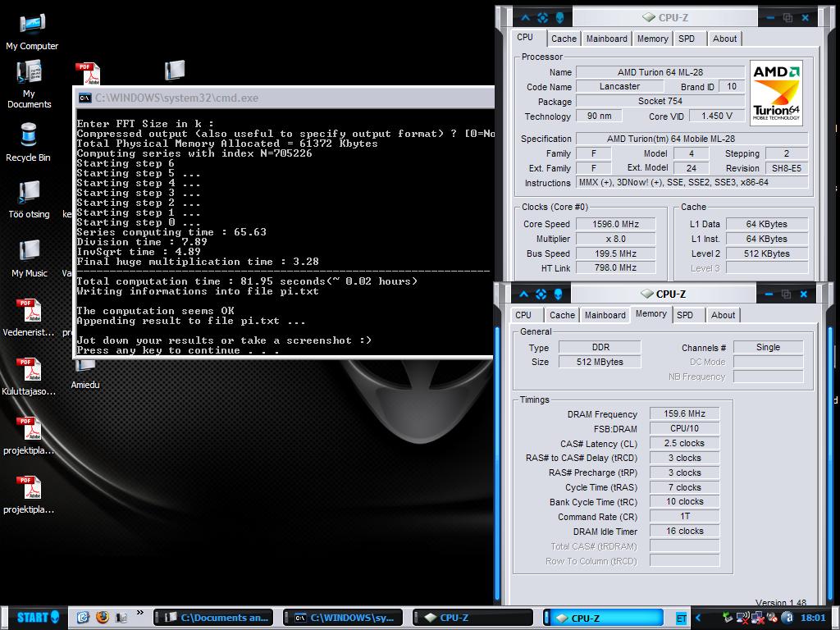Image resolution: width=840 pixels, height=630 pixels.
Task: Select the 'Lancaster' Code Name value
Action: 619,86
